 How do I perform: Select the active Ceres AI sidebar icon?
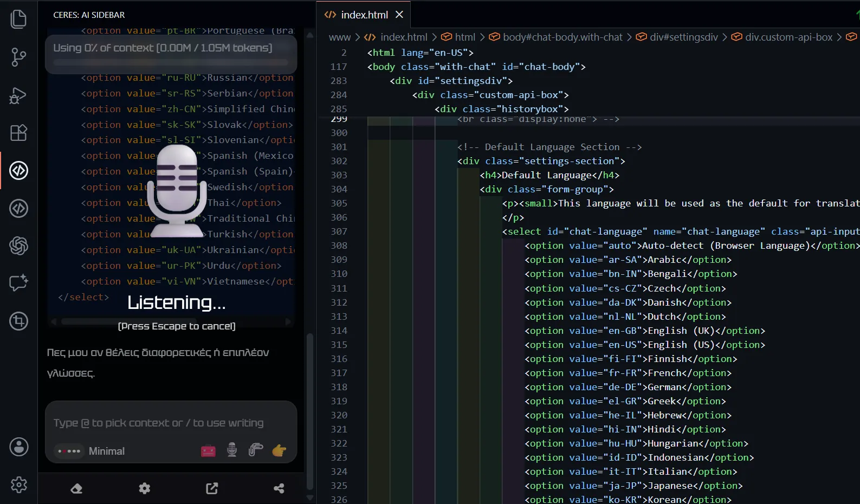19,171
